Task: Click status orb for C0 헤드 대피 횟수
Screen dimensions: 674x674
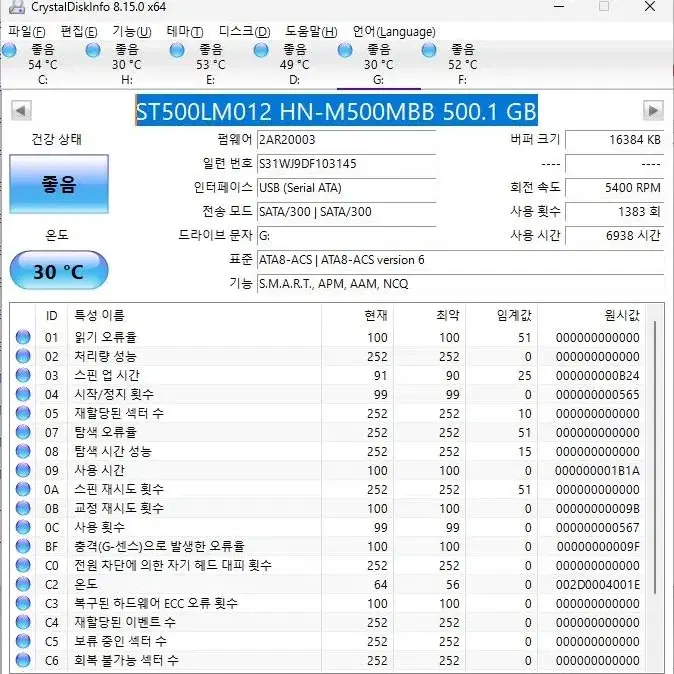Action: coord(23,565)
